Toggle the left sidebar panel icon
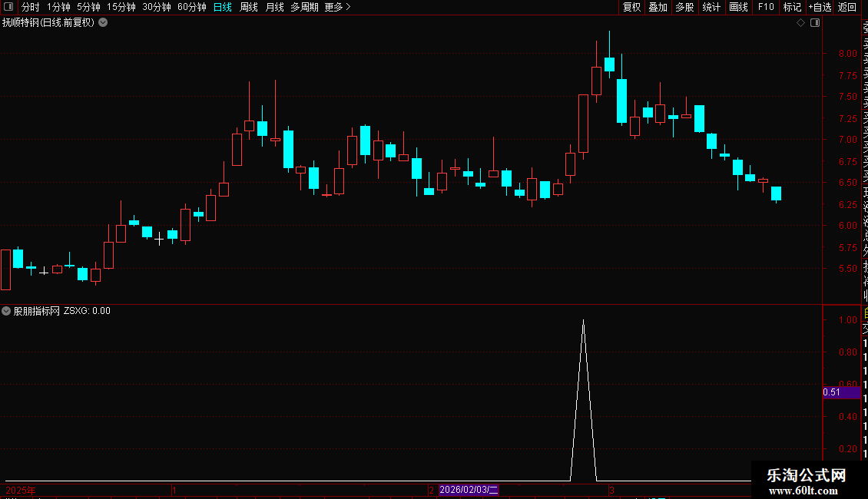Viewport: 868px width, 499px height. (x=8, y=7)
